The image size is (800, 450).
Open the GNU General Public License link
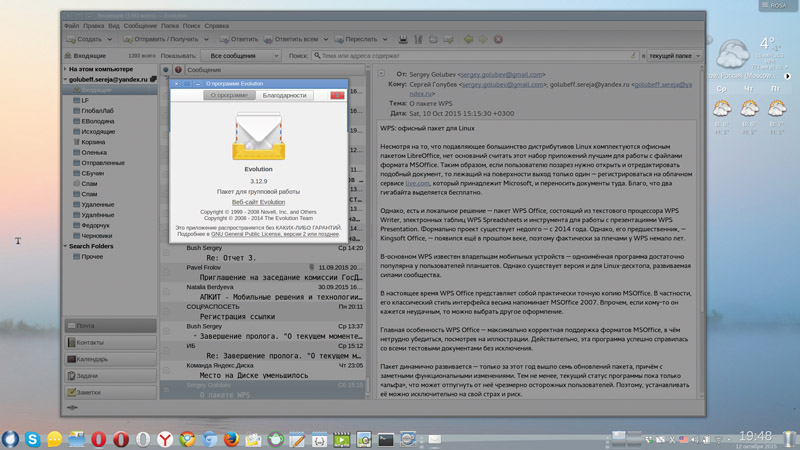coord(274,234)
